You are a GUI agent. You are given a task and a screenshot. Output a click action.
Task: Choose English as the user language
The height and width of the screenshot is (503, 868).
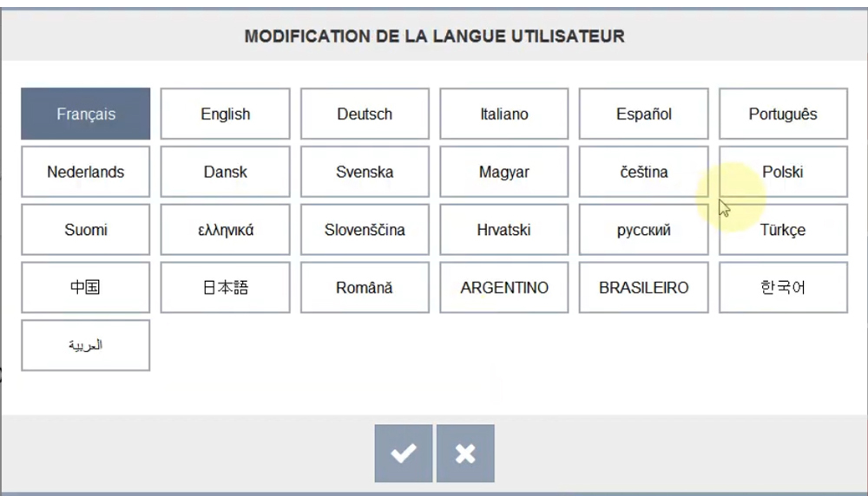(x=226, y=114)
